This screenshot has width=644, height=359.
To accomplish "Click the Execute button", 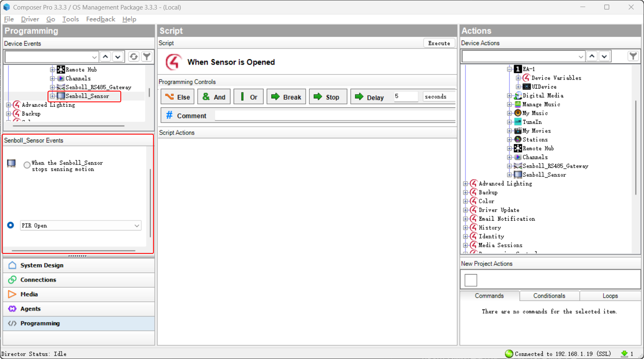I will [x=439, y=43].
